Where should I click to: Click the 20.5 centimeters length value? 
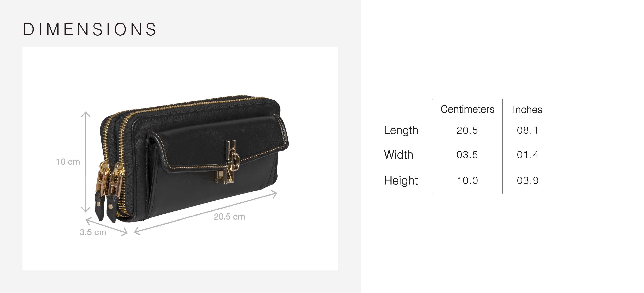tap(467, 130)
